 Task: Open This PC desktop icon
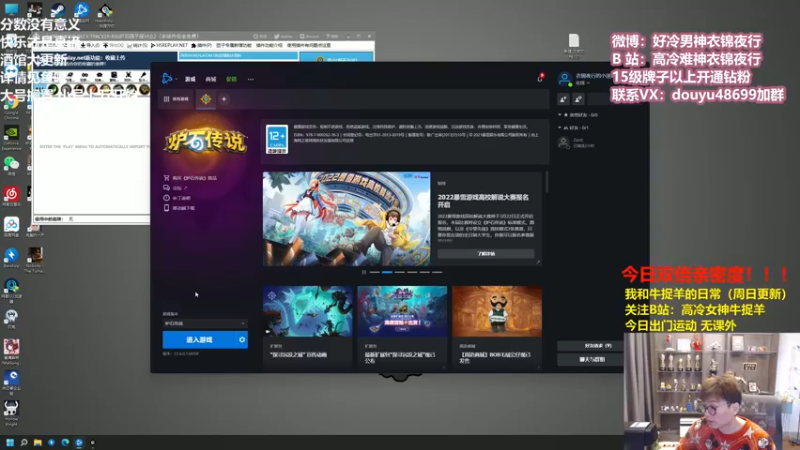click(11, 9)
